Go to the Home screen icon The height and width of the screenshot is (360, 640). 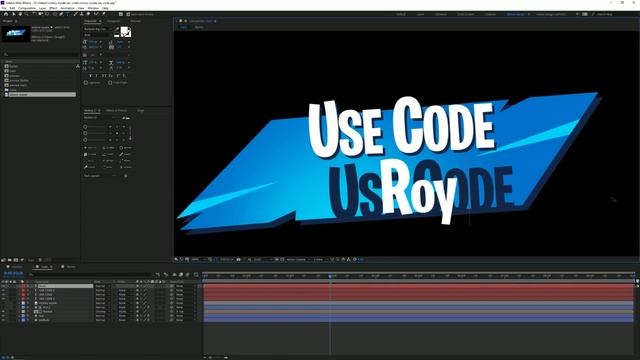(6, 14)
